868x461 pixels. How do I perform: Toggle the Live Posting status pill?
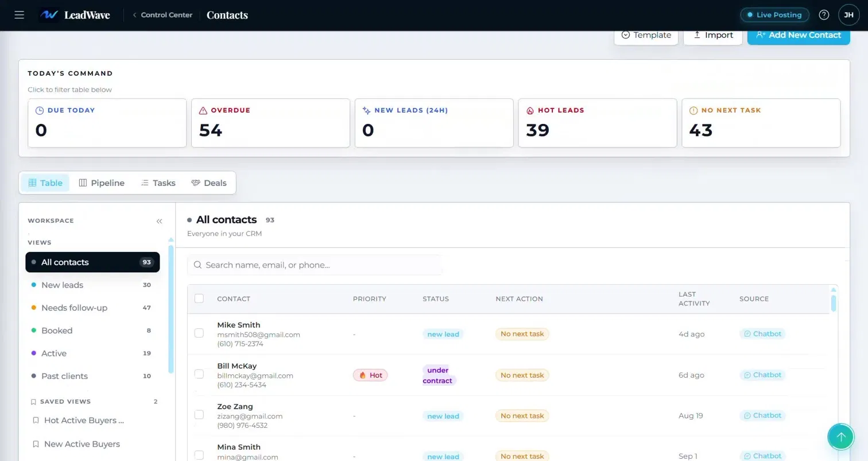pyautogui.click(x=774, y=15)
